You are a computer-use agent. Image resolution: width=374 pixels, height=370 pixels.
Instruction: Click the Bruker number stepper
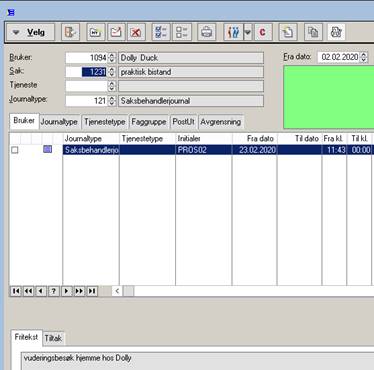[x=112, y=58]
